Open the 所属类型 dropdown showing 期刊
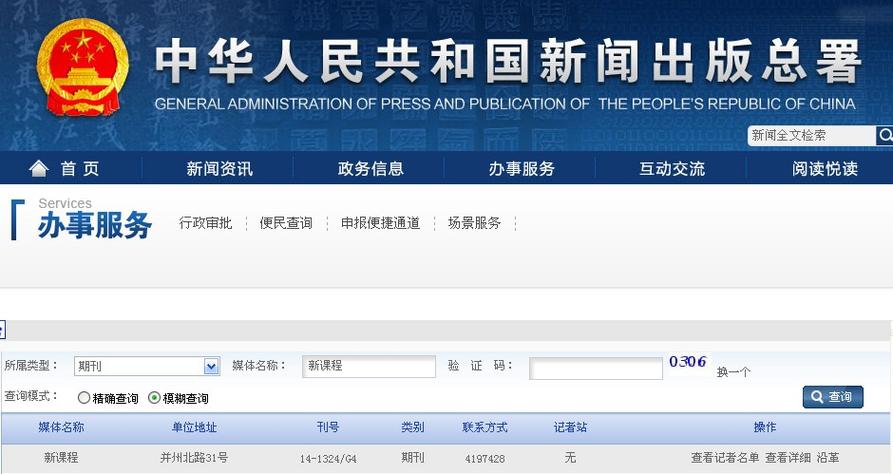 [x=147, y=366]
